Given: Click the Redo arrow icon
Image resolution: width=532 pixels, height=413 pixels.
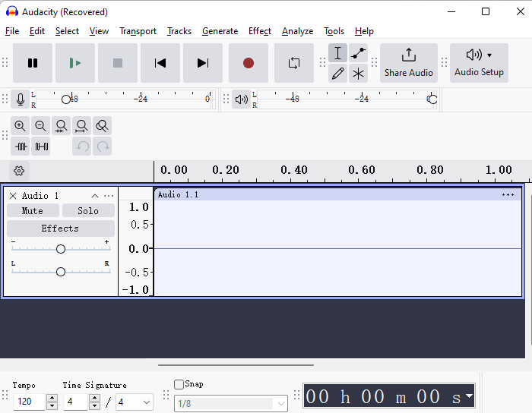Looking at the screenshot, I should point(102,147).
